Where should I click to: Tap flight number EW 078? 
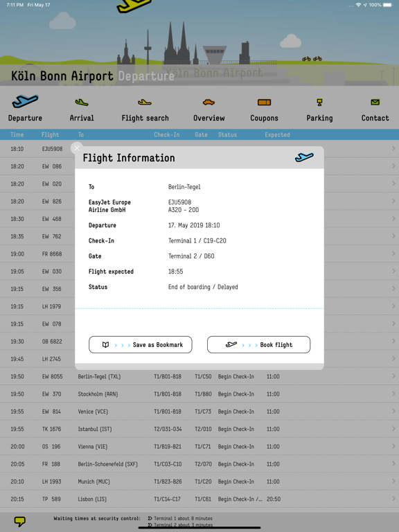pyautogui.click(x=51, y=324)
